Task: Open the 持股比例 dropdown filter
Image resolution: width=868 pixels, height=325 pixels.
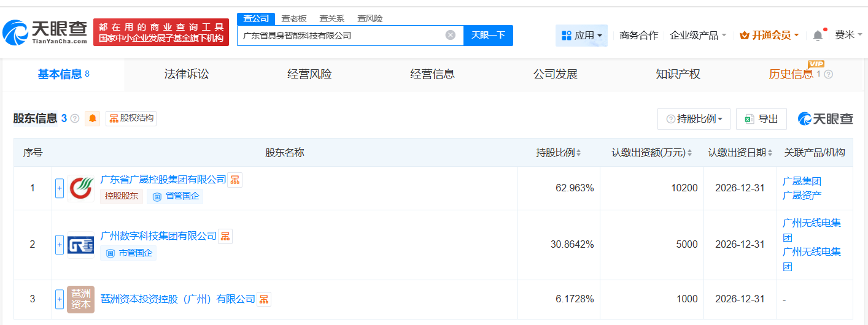Action: click(x=694, y=119)
